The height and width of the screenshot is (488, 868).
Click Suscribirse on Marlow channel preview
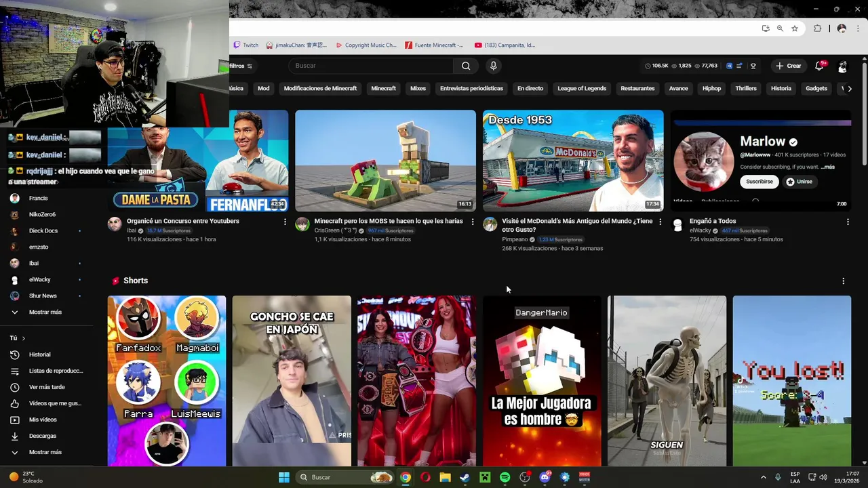tap(759, 182)
